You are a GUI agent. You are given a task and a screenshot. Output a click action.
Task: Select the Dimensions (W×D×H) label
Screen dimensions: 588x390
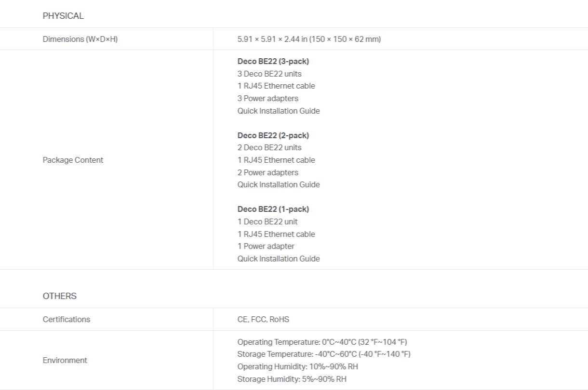click(x=80, y=39)
